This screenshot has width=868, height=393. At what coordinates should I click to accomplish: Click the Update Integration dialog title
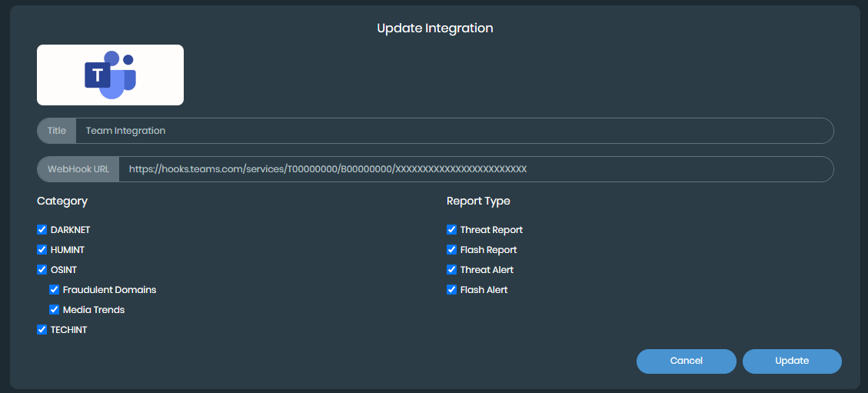434,28
